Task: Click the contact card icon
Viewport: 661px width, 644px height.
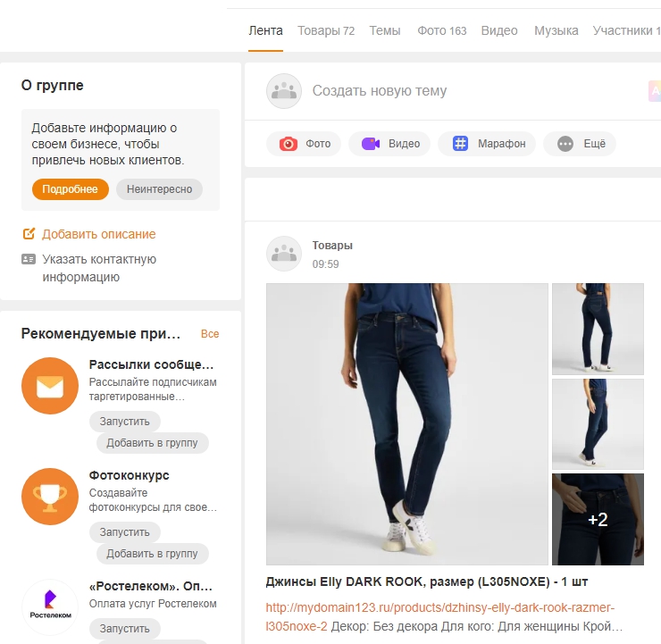Action: point(29,260)
